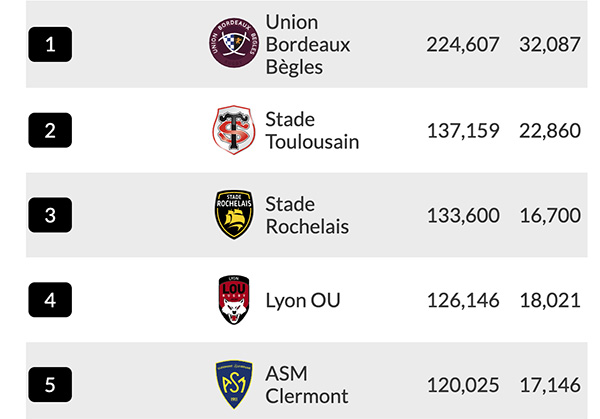Viewport: 600px width, 419px height.
Task: Click average attendance figure 32,087
Action: [550, 44]
